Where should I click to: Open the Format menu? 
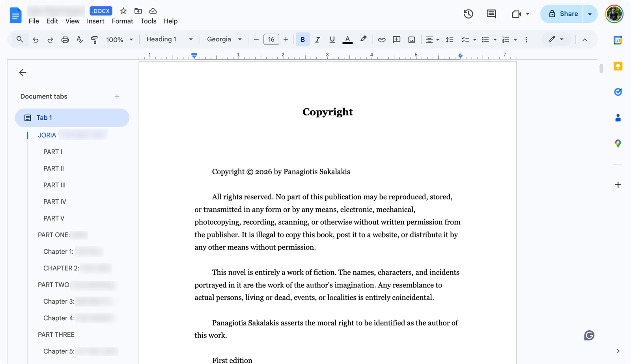pos(122,21)
